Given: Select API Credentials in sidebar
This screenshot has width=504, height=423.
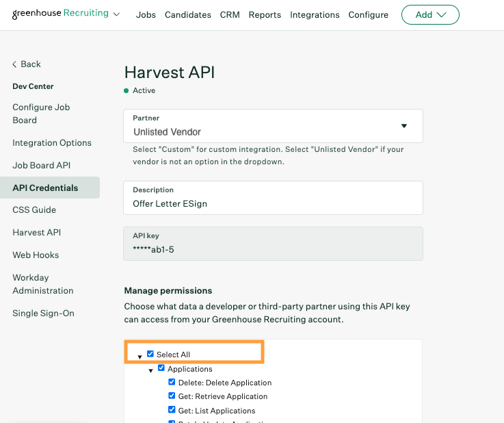Looking at the screenshot, I should coord(50,188).
